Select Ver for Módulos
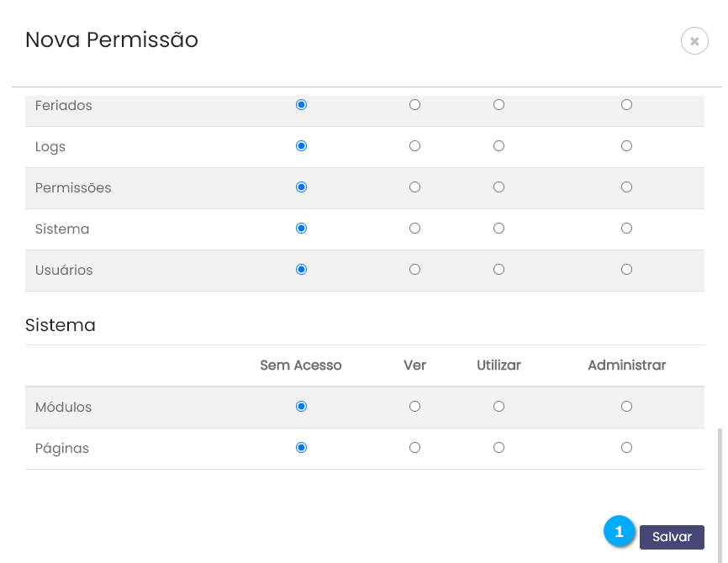728x563 pixels. point(414,407)
